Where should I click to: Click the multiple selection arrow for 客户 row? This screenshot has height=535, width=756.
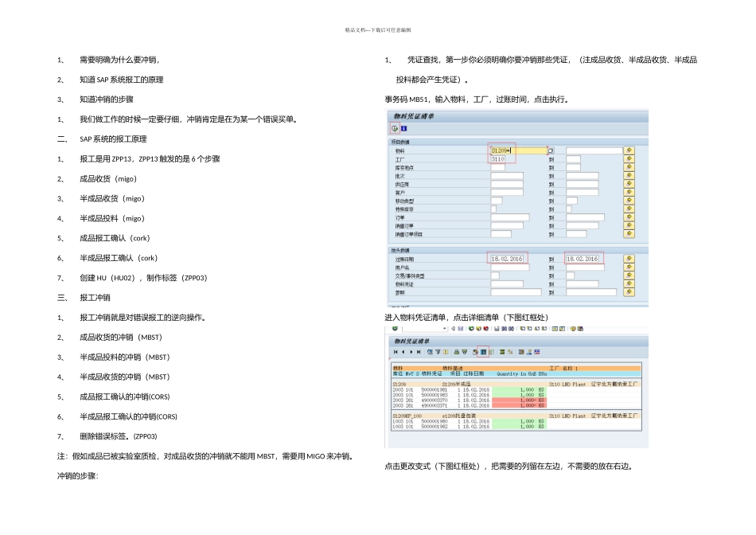[x=629, y=192]
